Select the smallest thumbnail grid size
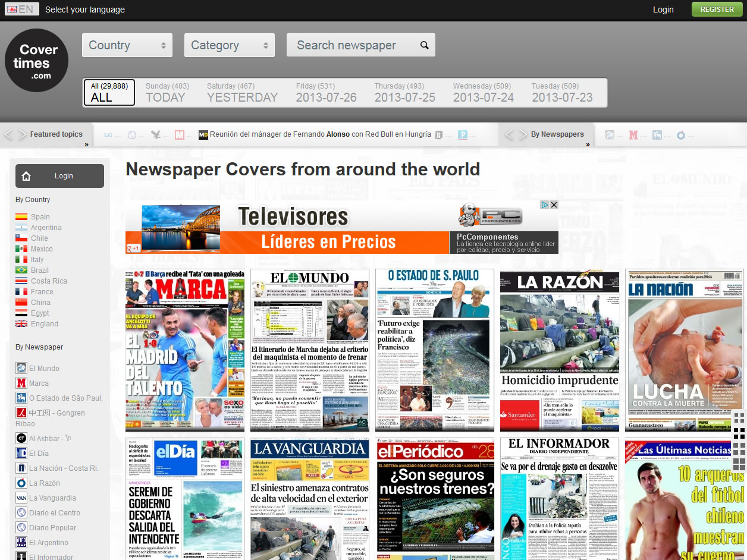The height and width of the screenshot is (560, 747). (x=739, y=417)
